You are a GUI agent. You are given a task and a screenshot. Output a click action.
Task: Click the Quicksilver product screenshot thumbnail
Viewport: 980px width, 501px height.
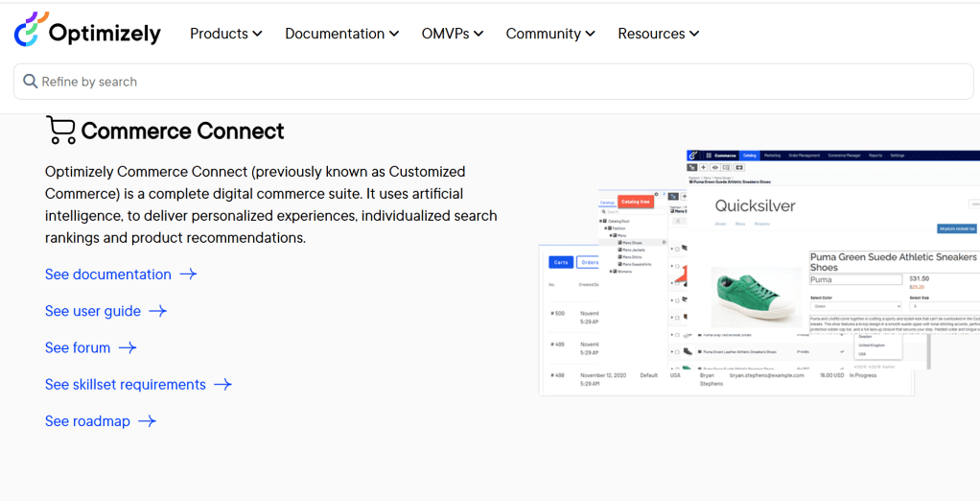(758, 272)
